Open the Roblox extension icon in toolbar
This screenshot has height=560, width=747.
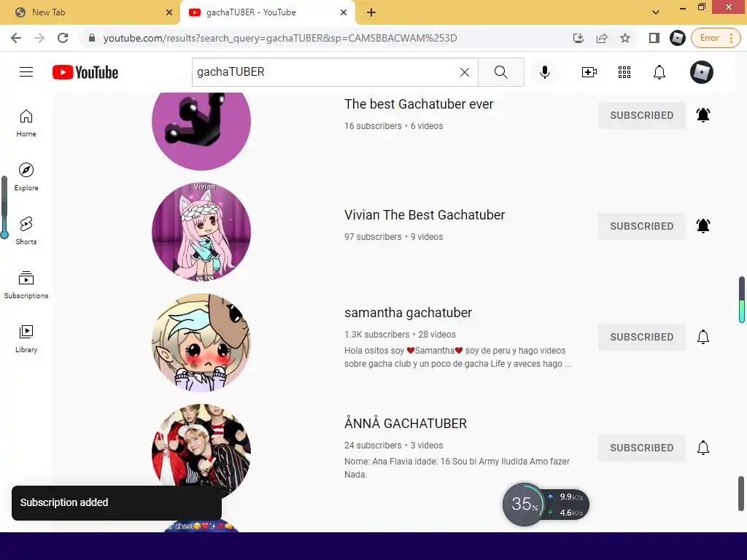point(678,38)
